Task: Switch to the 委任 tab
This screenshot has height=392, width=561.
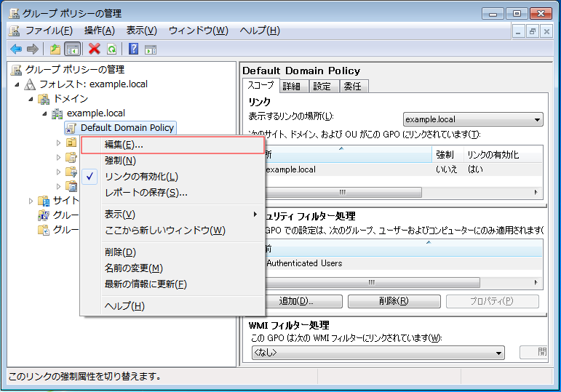Action: pyautogui.click(x=353, y=87)
